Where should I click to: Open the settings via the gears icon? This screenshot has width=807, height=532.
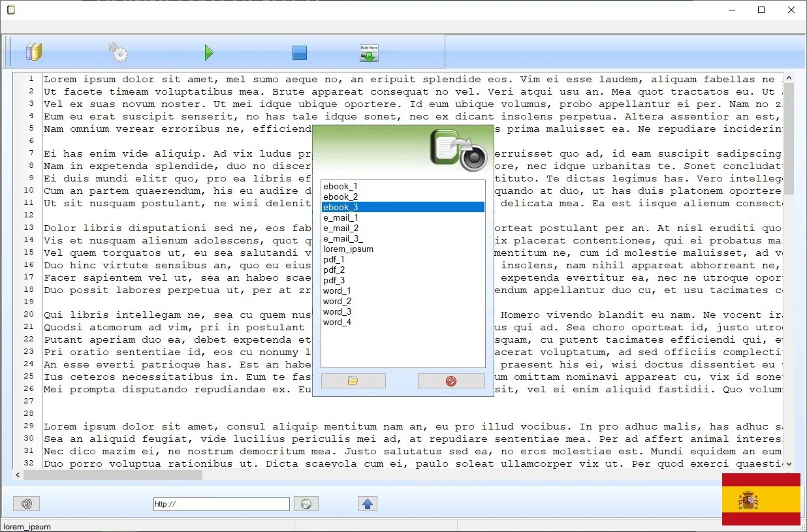coord(118,52)
